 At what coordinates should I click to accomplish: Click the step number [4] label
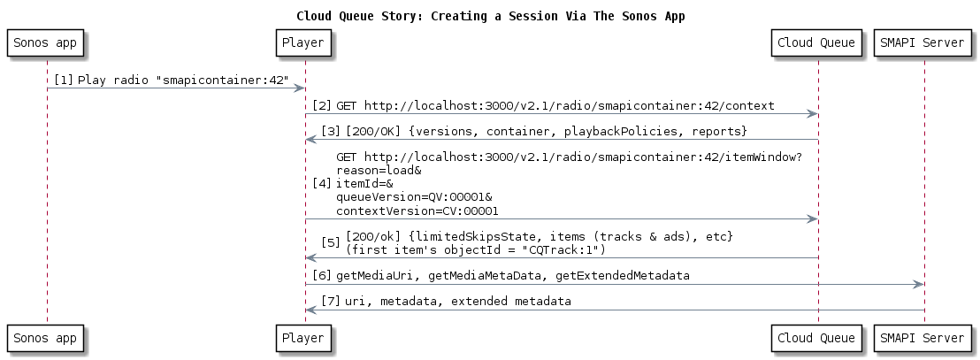point(322,183)
